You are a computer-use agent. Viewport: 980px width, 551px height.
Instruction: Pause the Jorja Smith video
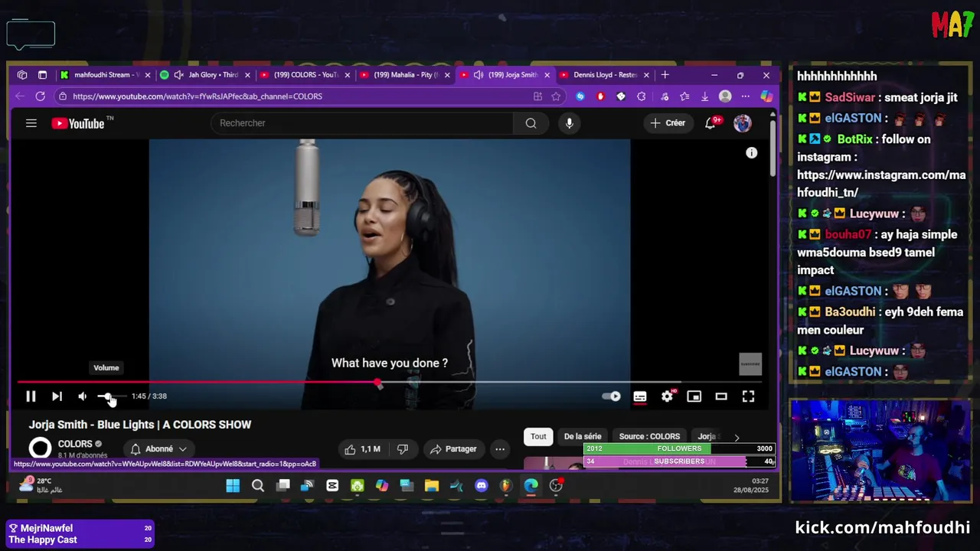coord(31,396)
